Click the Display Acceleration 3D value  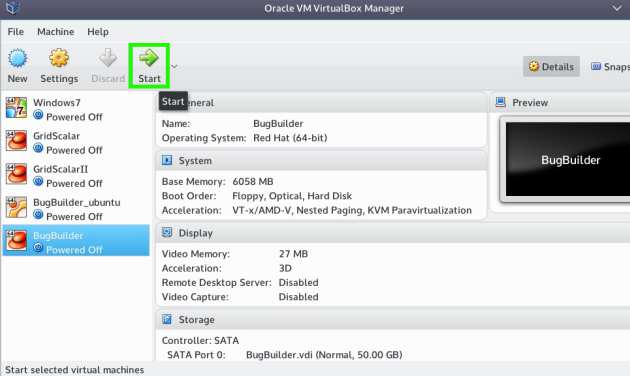click(x=285, y=268)
